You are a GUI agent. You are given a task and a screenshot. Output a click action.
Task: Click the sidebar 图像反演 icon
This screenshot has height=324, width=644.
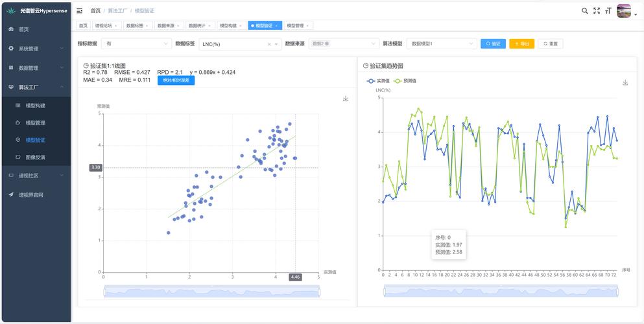click(18, 157)
